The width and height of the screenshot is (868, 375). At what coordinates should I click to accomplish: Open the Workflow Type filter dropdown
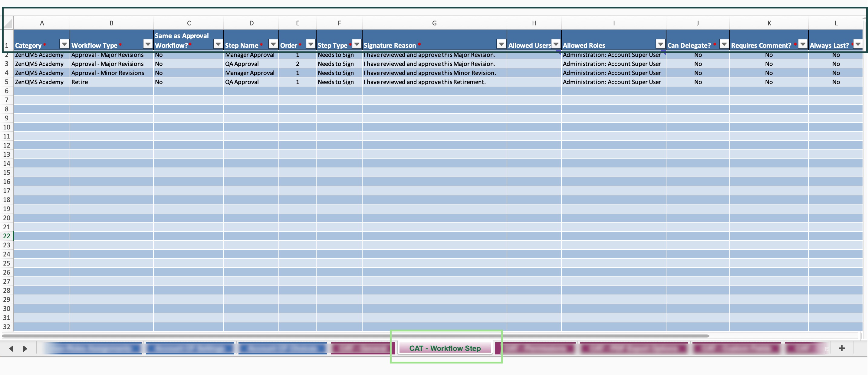pyautogui.click(x=148, y=44)
